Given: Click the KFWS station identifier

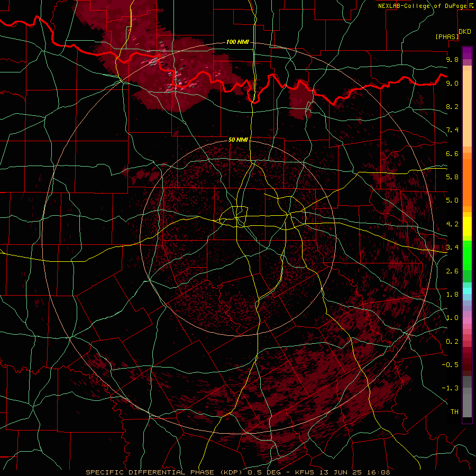Looking at the screenshot, I should click(305, 472).
